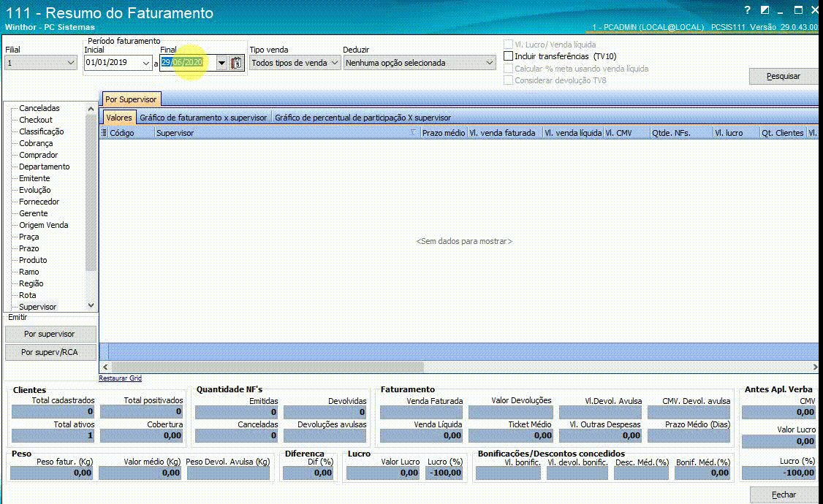
Task: Select Comprador in the tree
Action: pos(38,155)
